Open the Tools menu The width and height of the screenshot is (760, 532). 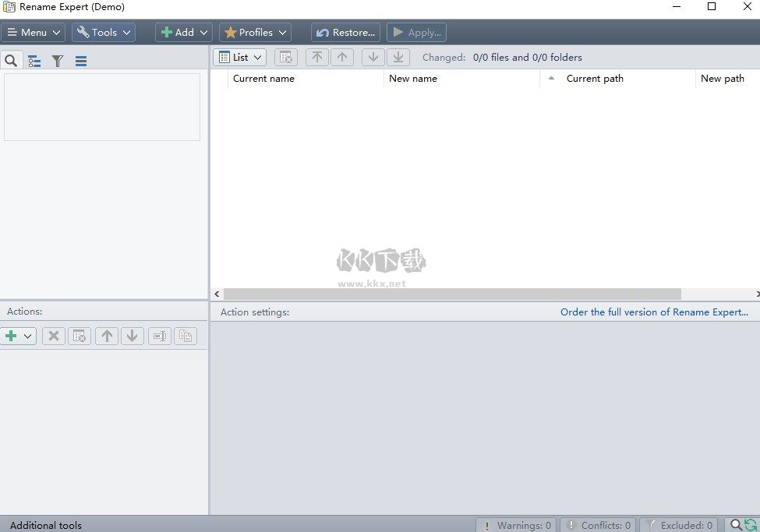[x=104, y=32]
